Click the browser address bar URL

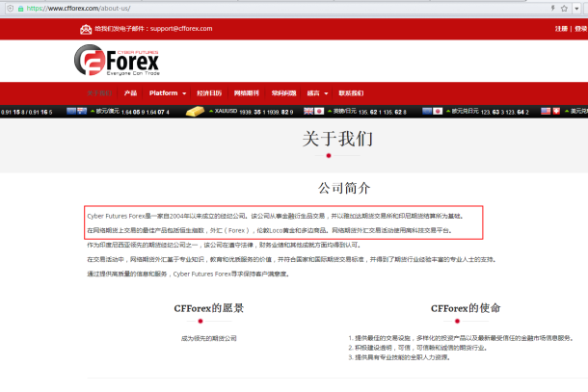click(78, 9)
